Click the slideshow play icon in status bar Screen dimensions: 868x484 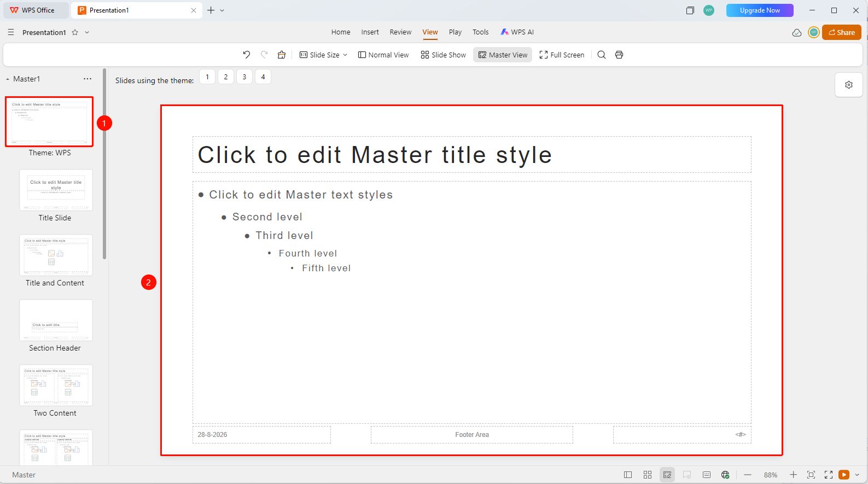point(844,475)
